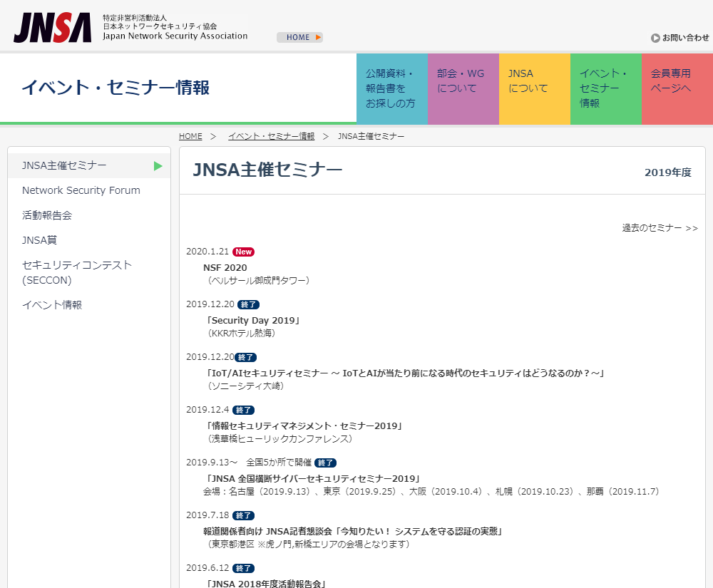Select JNSA賞 sidebar item

39,240
